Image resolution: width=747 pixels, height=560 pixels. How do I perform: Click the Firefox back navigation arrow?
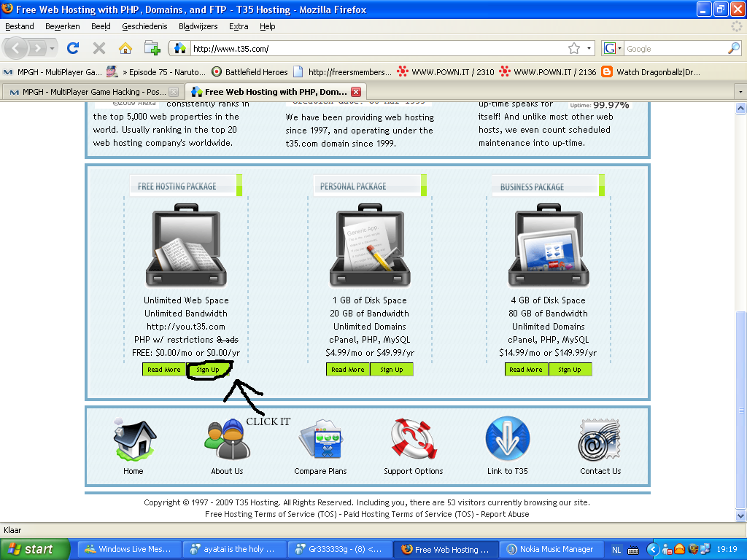[15, 48]
